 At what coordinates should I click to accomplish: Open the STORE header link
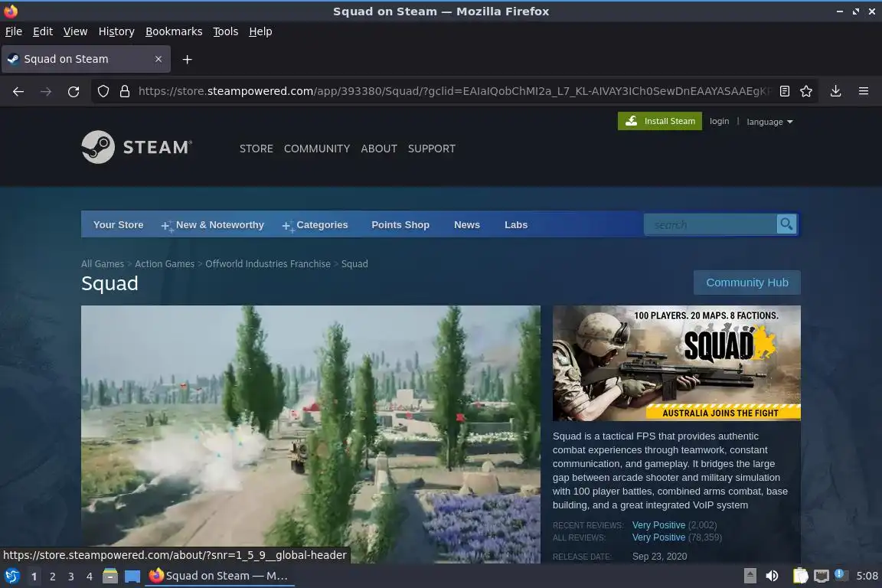[x=256, y=149]
